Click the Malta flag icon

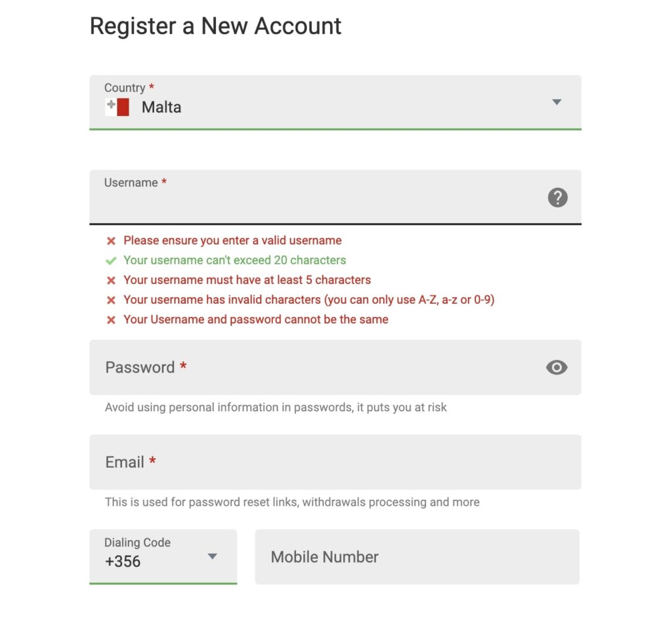[x=117, y=107]
